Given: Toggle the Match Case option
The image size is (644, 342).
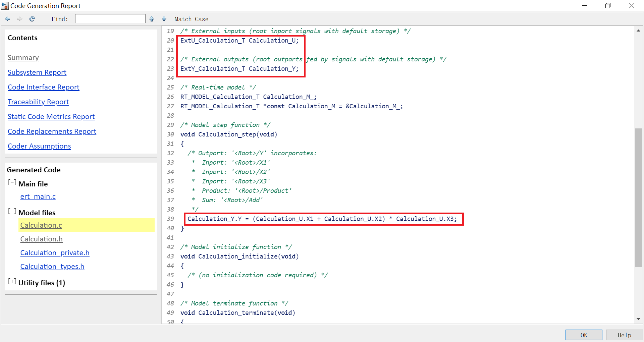Looking at the screenshot, I should point(192,19).
